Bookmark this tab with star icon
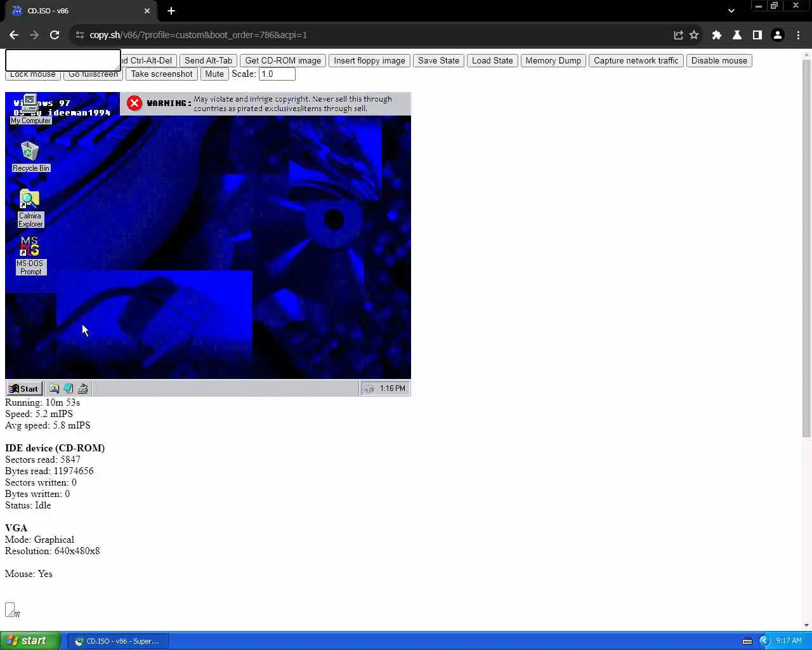812x650 pixels. click(694, 35)
